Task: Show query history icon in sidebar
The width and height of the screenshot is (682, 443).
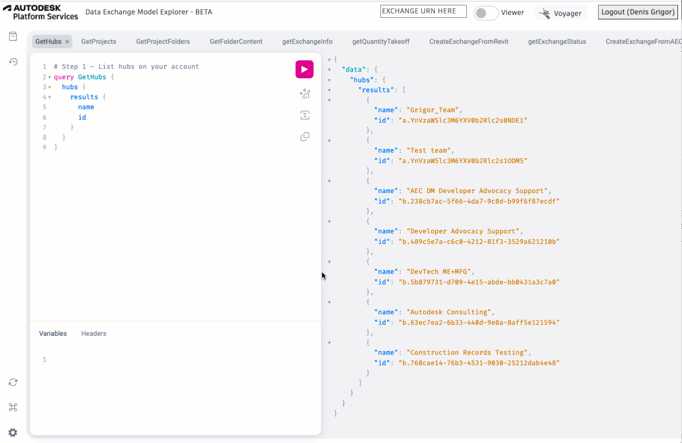Action: (13, 62)
